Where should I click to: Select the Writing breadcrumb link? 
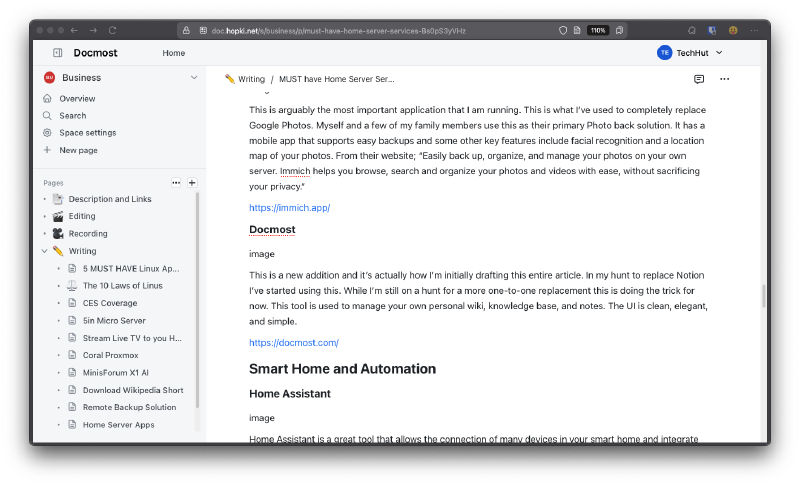coord(251,79)
